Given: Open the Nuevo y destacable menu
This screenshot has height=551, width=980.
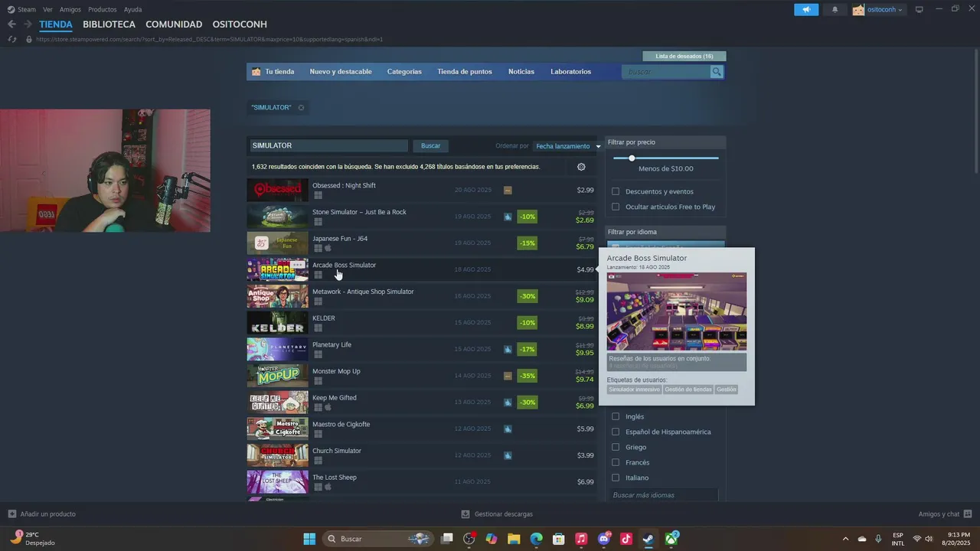Looking at the screenshot, I should click(341, 72).
